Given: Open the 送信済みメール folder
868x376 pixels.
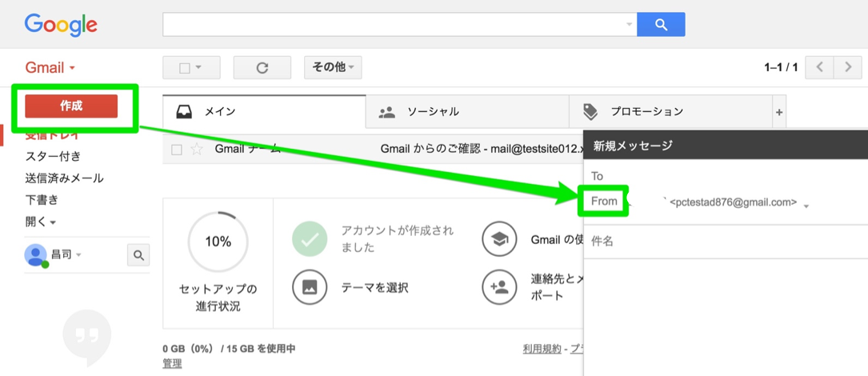Looking at the screenshot, I should [x=64, y=178].
